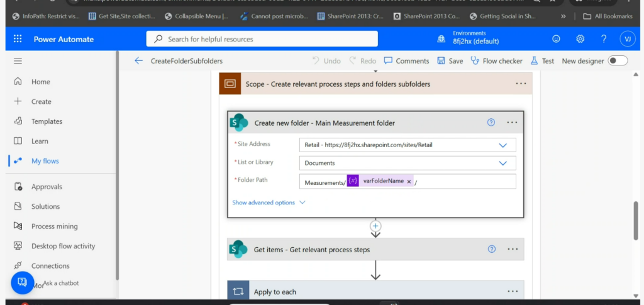Click the Power Automate title

[x=64, y=40]
